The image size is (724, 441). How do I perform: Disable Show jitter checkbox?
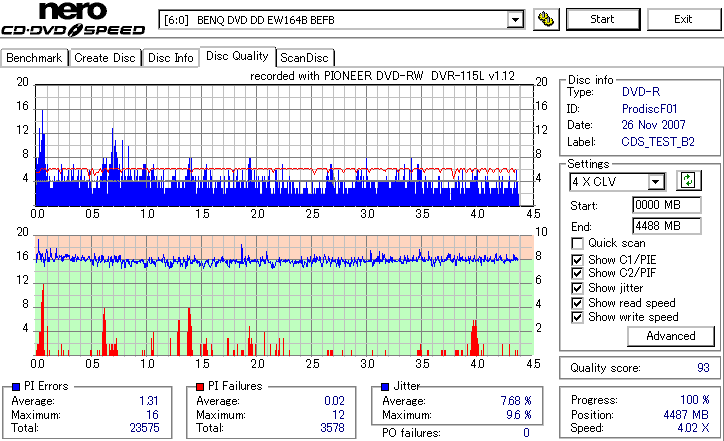(577, 288)
